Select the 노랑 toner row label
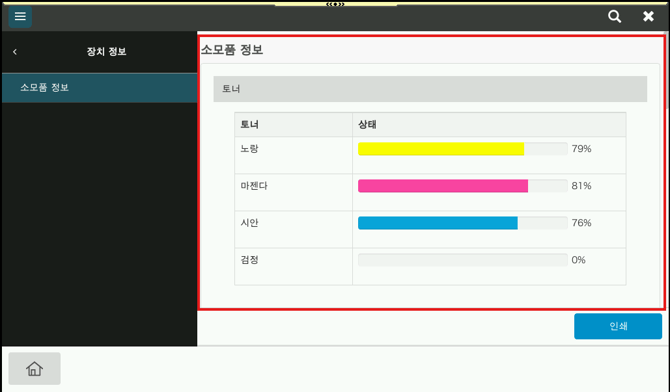 (250, 149)
